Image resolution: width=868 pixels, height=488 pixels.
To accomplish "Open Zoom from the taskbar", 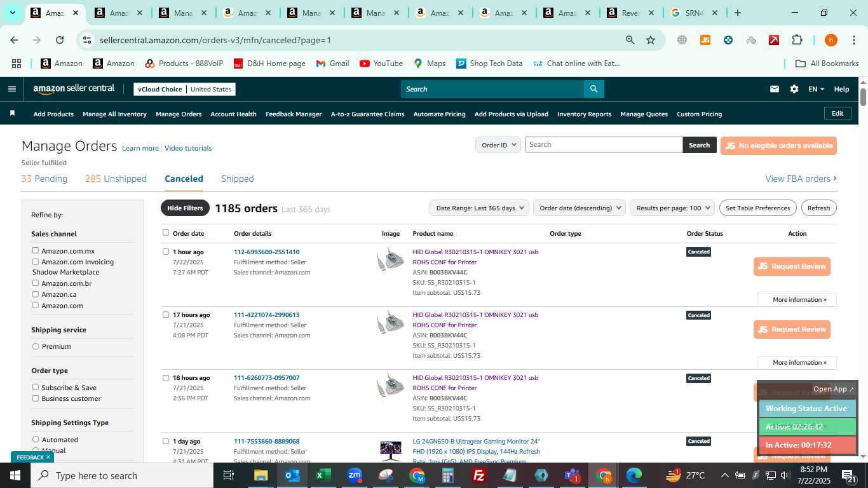I will (x=355, y=475).
